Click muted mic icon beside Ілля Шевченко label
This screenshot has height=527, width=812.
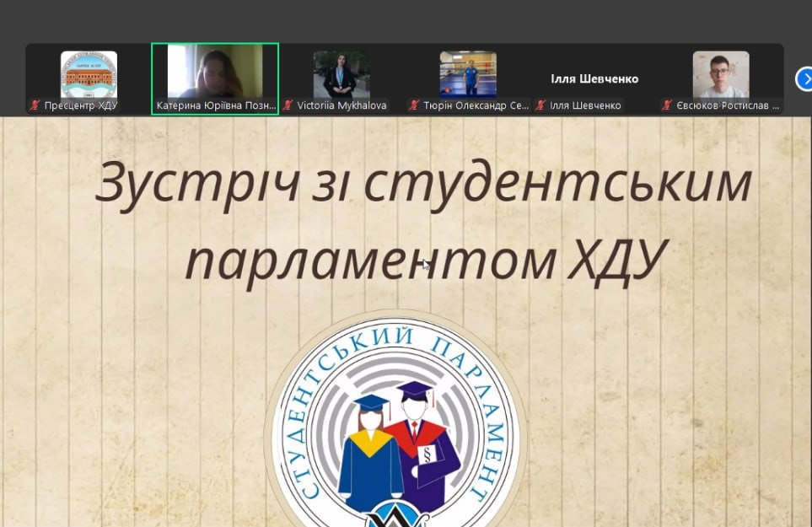pyautogui.click(x=540, y=105)
